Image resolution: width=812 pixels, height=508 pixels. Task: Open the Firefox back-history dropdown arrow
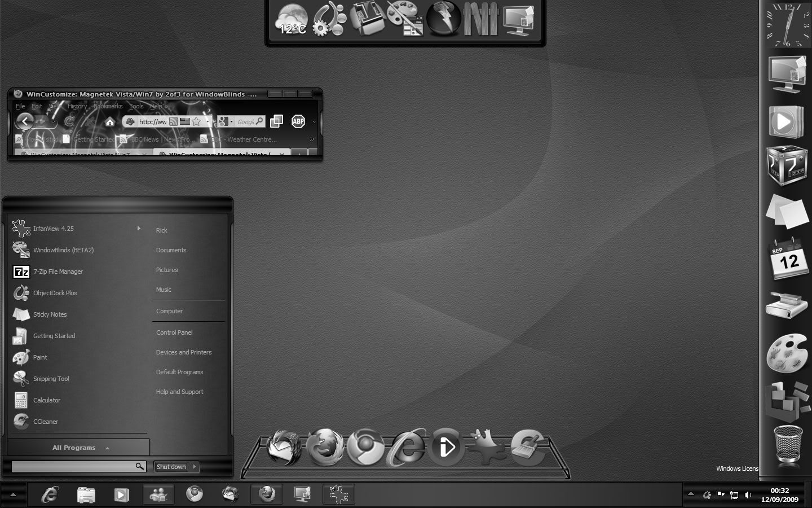pos(53,121)
